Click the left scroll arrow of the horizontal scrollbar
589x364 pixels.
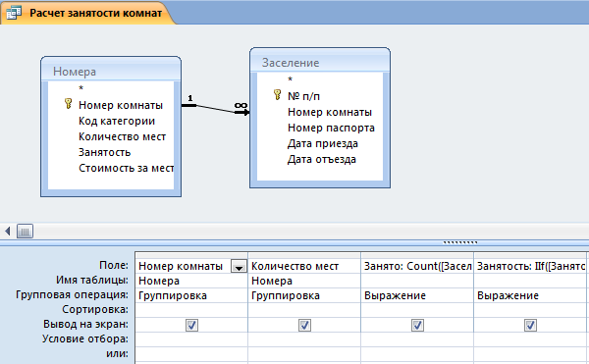click(7, 231)
